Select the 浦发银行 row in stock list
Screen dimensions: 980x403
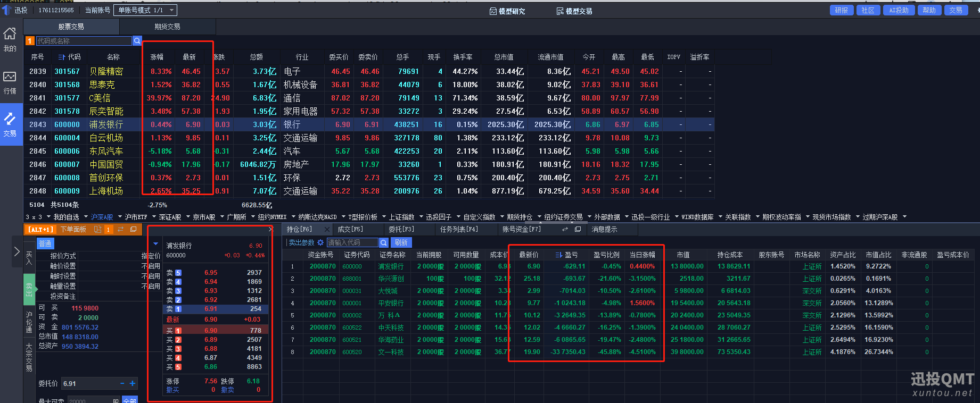pos(368,124)
